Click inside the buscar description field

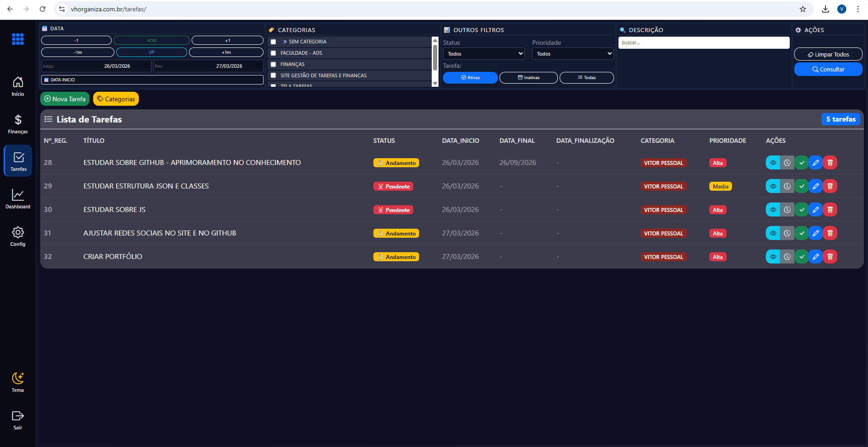pyautogui.click(x=703, y=42)
